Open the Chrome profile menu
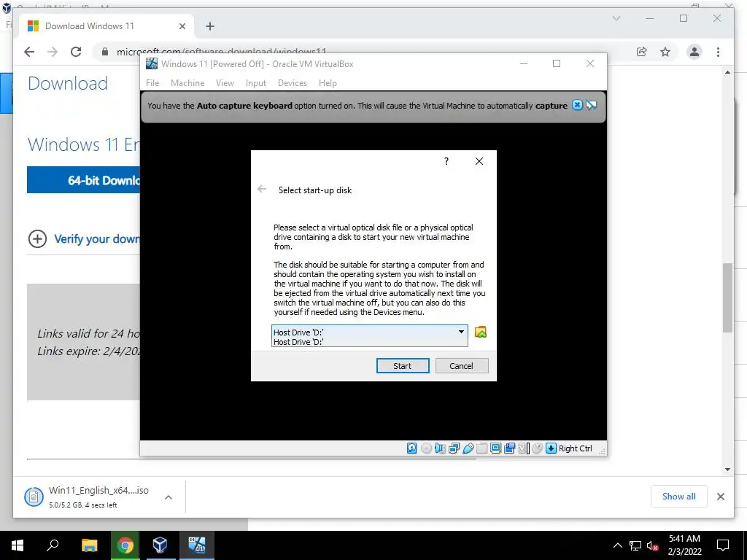The width and height of the screenshot is (747, 560). tap(694, 52)
